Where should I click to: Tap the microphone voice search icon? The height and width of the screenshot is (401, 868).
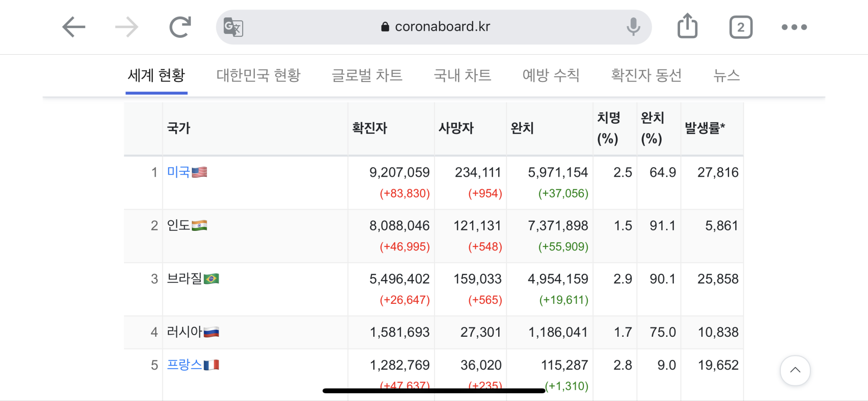click(x=633, y=27)
